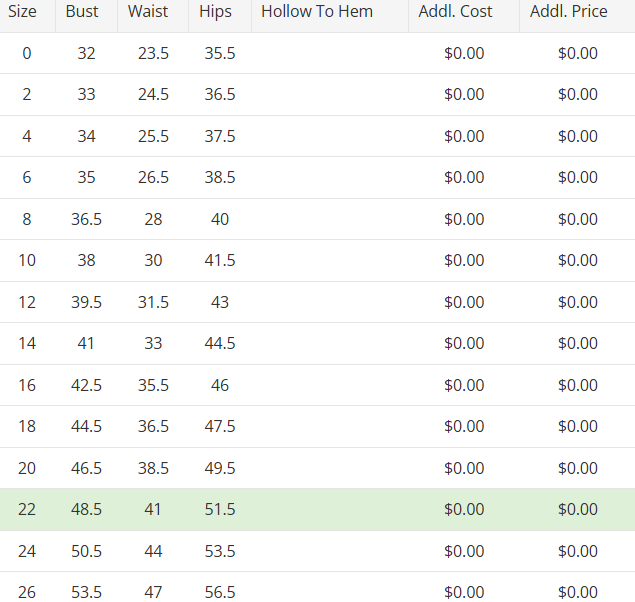Click the Hollow To Hem cell for size 6
This screenshot has height=602, width=635.
329,178
